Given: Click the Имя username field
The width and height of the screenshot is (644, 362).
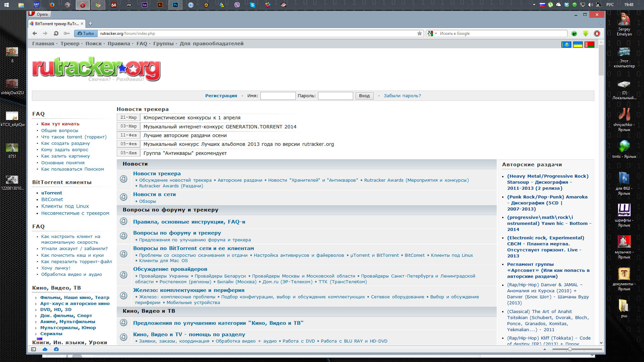Looking at the screenshot, I should 278,96.
